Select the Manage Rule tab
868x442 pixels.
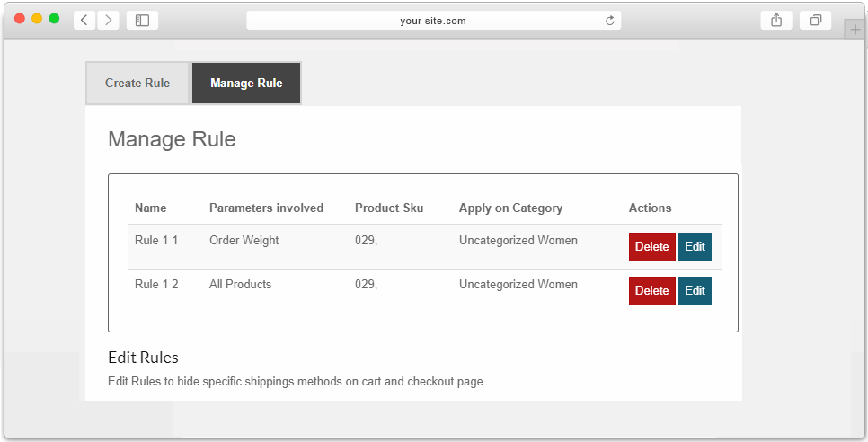point(246,83)
